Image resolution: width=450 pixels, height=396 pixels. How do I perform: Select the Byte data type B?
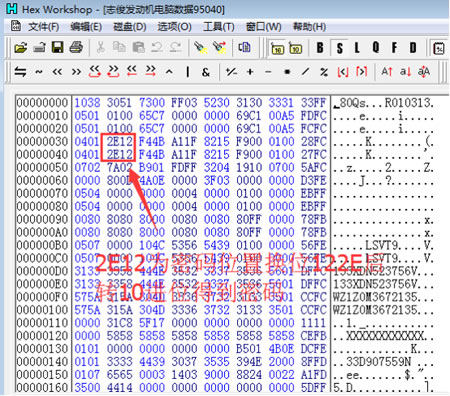320,48
